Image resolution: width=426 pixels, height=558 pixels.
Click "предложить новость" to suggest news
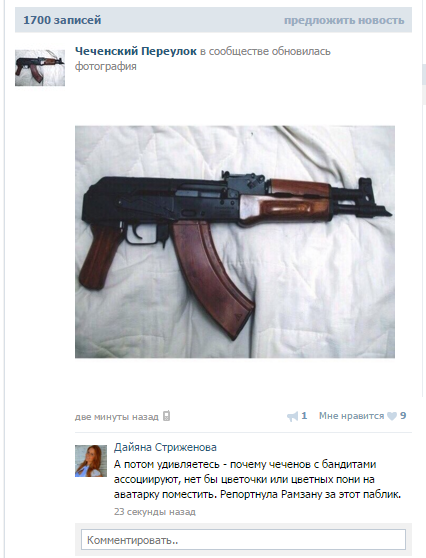point(344,20)
